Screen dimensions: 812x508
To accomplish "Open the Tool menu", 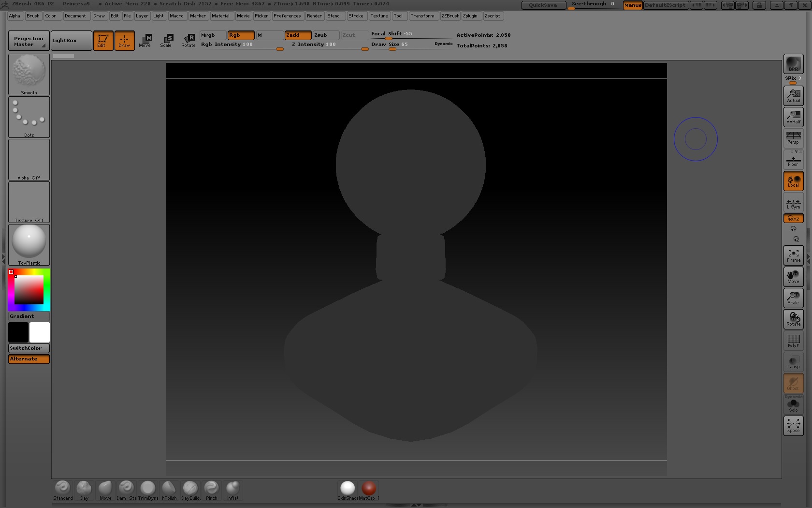I will tap(399, 16).
